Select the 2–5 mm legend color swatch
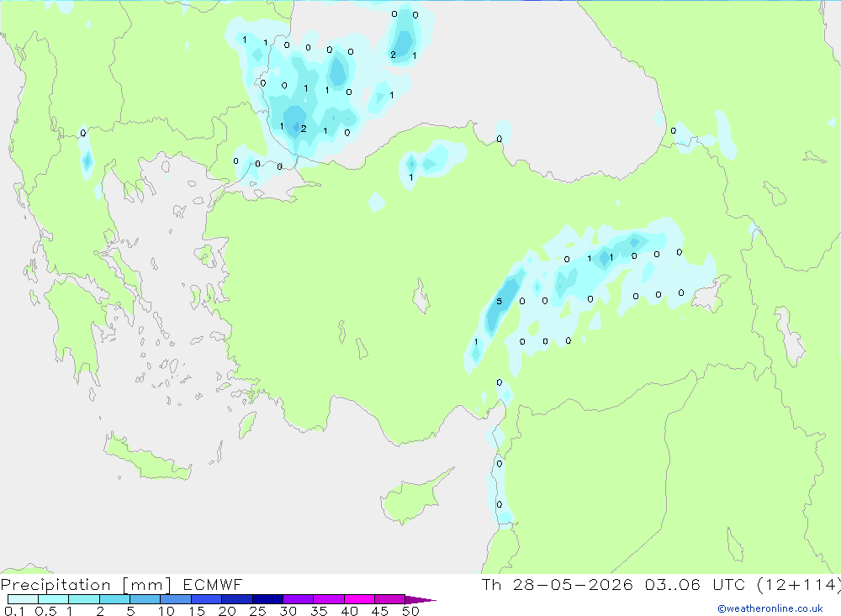Viewport: 841px width, 616px height. tap(114, 599)
